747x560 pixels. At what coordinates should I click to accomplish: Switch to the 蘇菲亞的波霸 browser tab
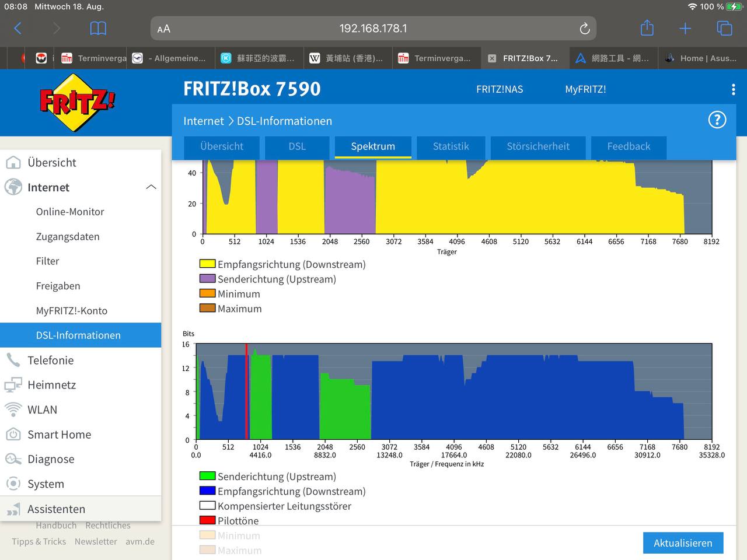(258, 58)
